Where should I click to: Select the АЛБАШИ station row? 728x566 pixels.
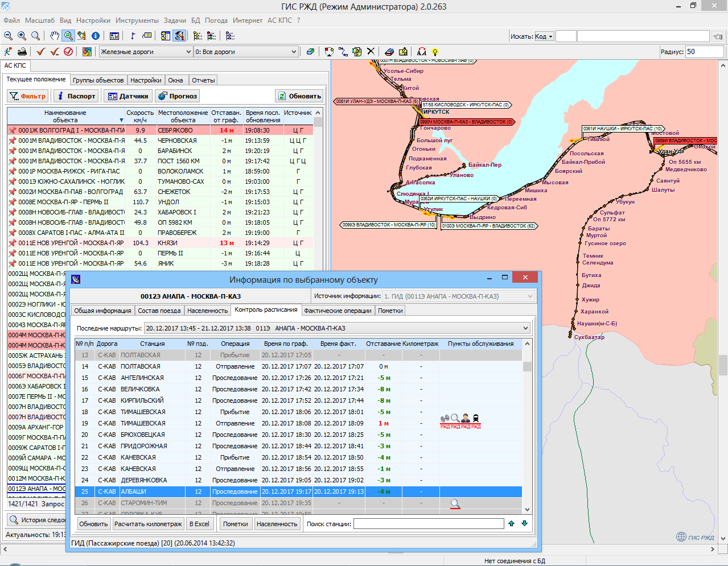click(298, 491)
